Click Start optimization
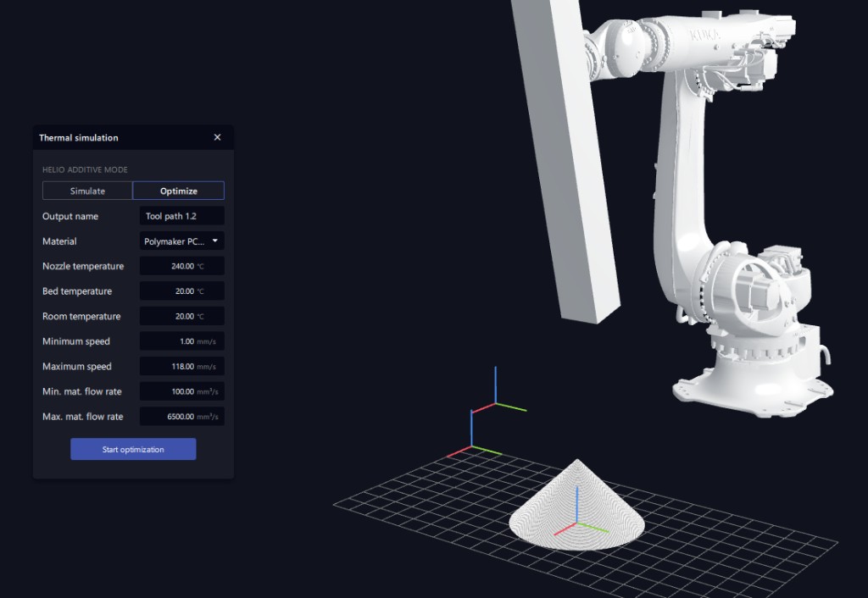Image resolution: width=868 pixels, height=598 pixels. [x=133, y=449]
